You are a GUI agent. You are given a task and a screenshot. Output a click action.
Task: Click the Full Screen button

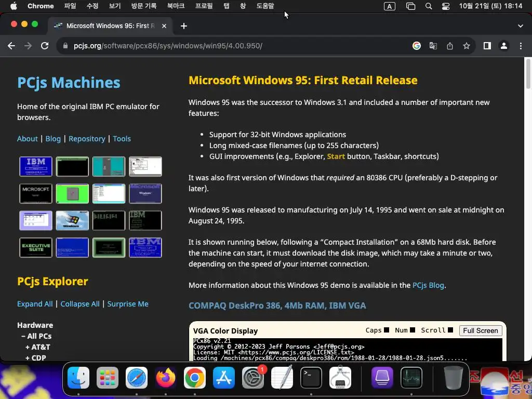[481, 331]
